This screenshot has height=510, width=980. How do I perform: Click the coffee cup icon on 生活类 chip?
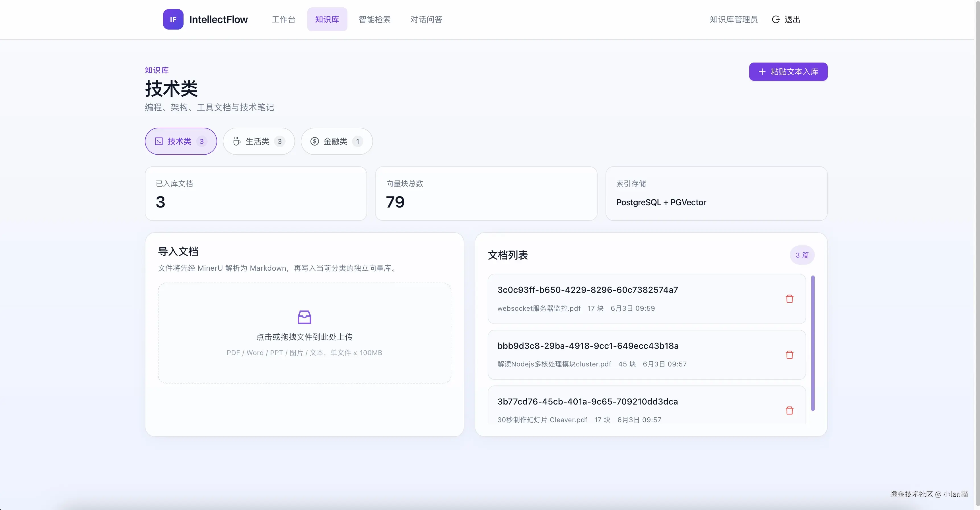pyautogui.click(x=237, y=141)
